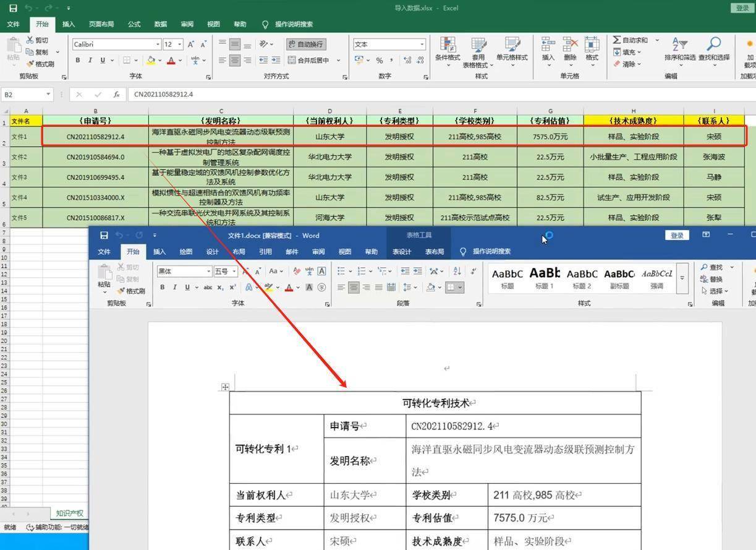Select the bullet list icon in Word
Image resolution: width=756 pixels, height=550 pixels.
340,270
